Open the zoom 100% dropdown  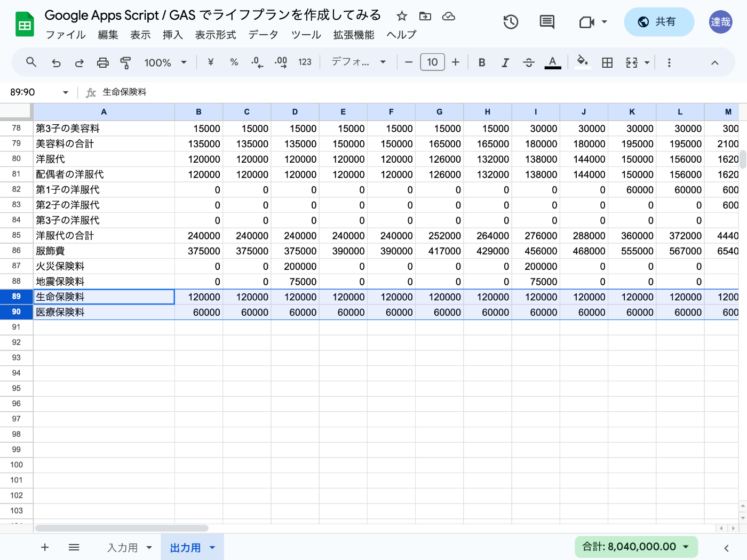coord(165,62)
